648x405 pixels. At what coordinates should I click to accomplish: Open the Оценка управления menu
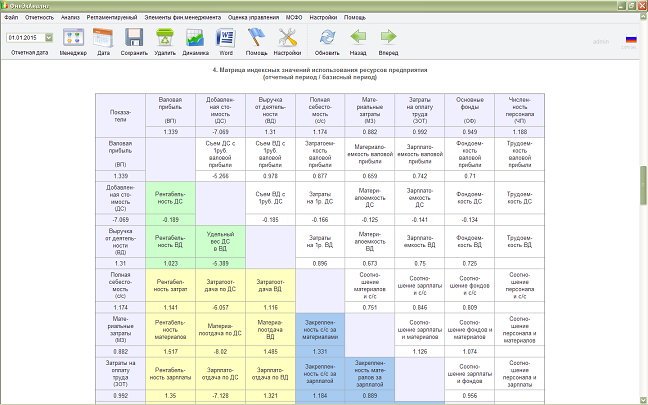(x=253, y=17)
